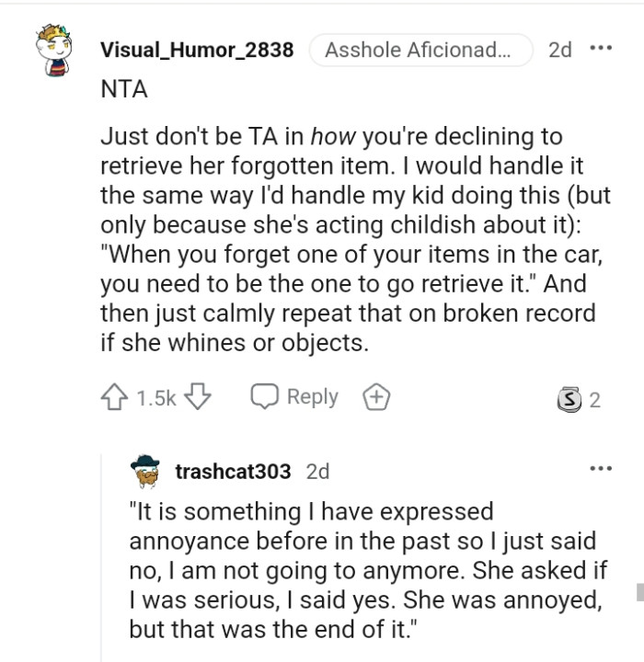
Task: Open more options for Visual_Humor_2838 comment
Action: point(601,49)
